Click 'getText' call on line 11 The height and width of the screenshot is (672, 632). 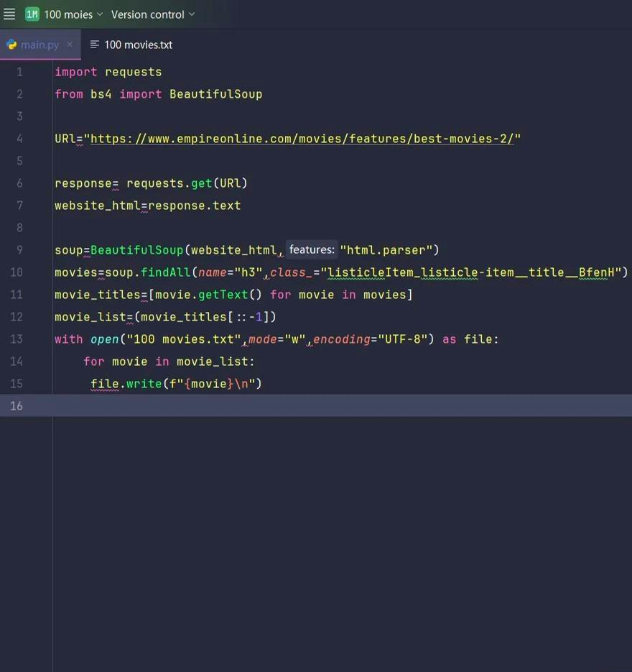[223, 295]
